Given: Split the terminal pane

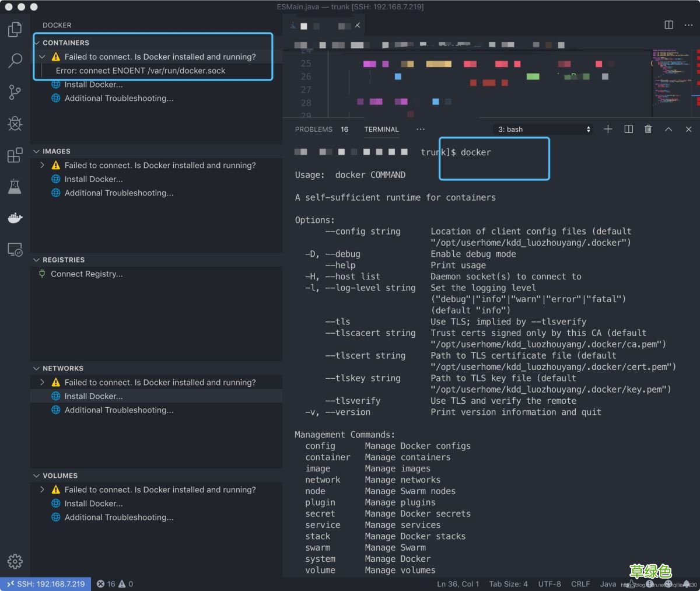Looking at the screenshot, I should [628, 129].
